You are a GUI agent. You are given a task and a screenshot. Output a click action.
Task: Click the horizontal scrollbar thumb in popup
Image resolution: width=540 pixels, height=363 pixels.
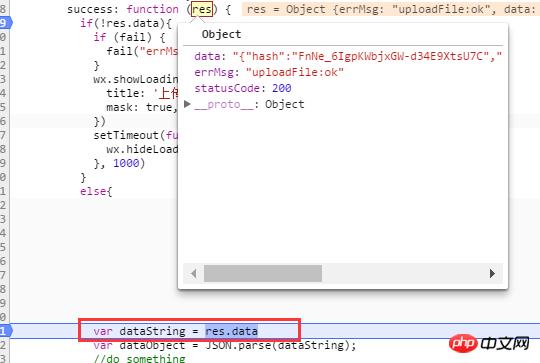(x=263, y=273)
